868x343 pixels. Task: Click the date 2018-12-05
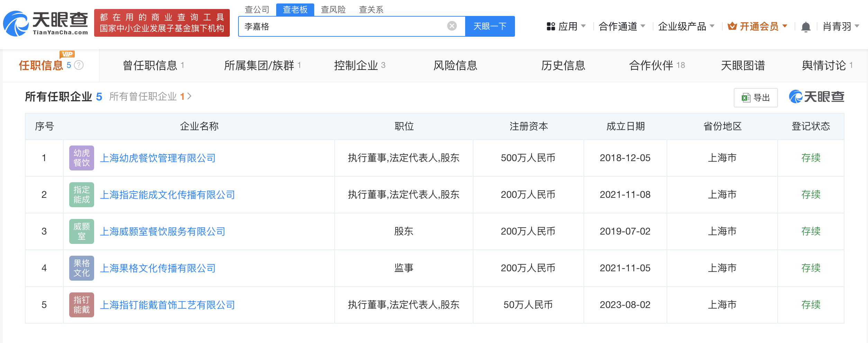point(625,158)
